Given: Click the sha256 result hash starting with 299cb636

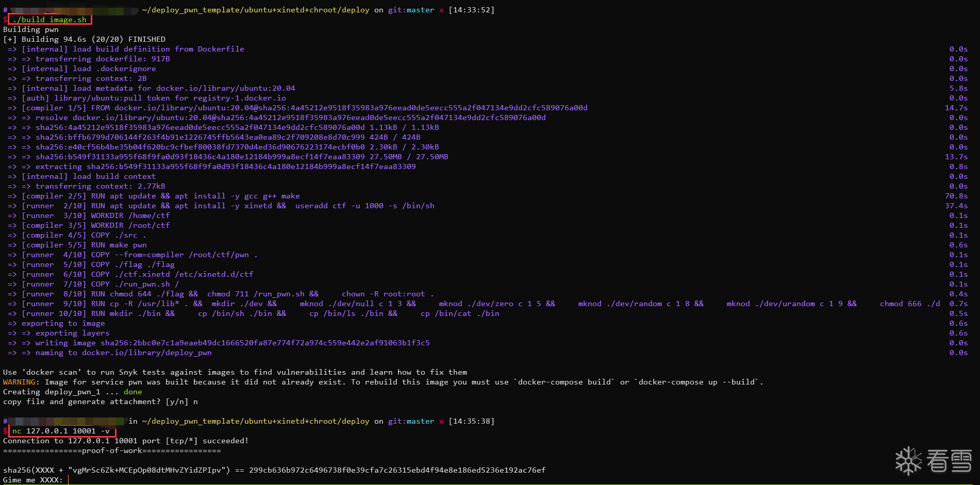Looking at the screenshot, I should pos(397,470).
